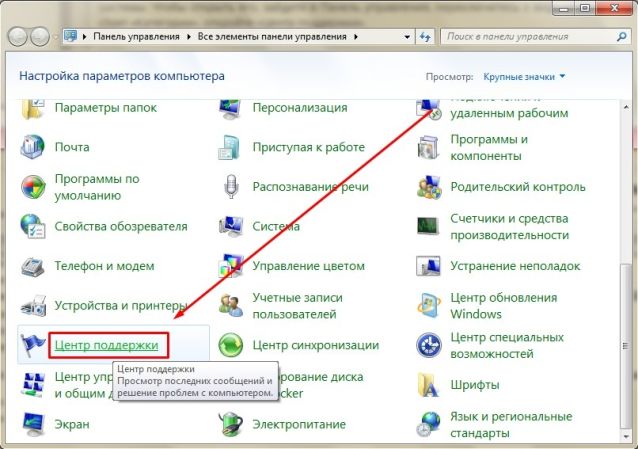Click the Электропитание battery icon

(231, 425)
